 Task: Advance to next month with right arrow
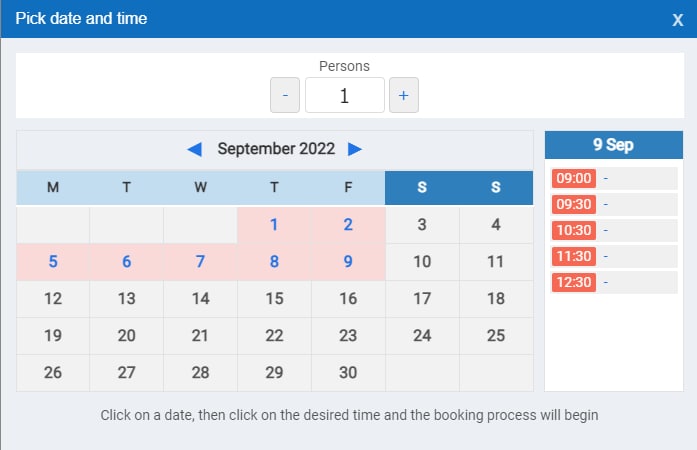click(354, 149)
